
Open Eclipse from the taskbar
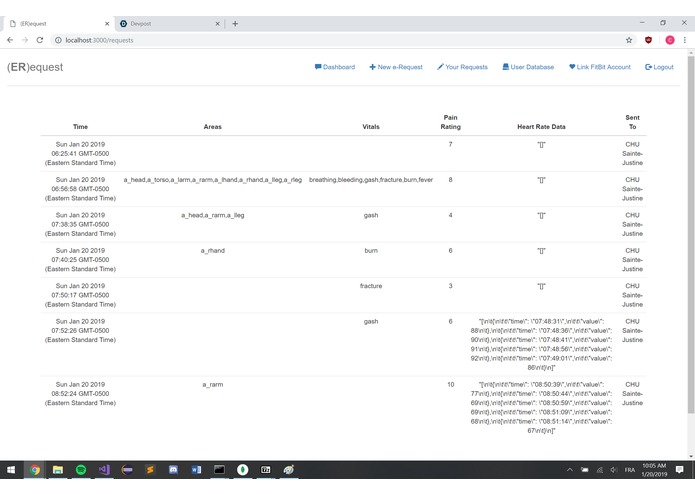coord(127,470)
